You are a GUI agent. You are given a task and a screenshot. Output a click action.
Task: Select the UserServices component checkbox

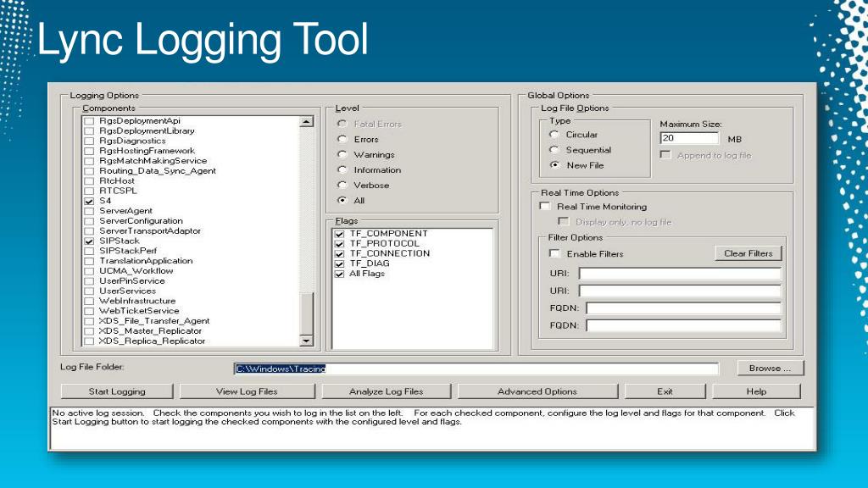click(x=89, y=291)
